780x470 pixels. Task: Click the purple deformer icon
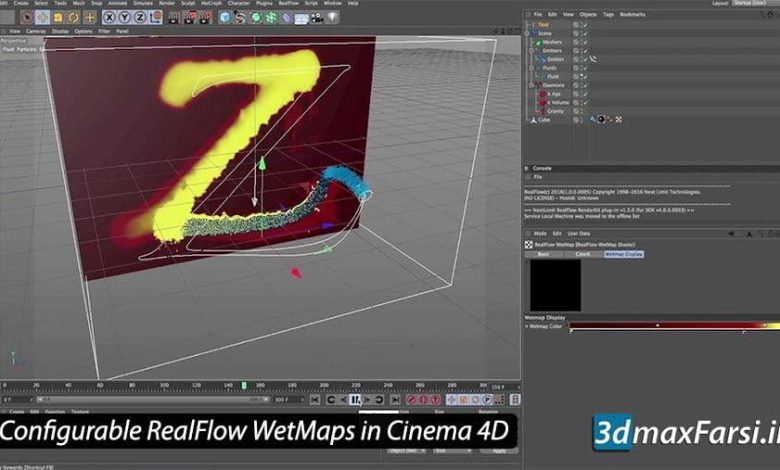pos(287,18)
